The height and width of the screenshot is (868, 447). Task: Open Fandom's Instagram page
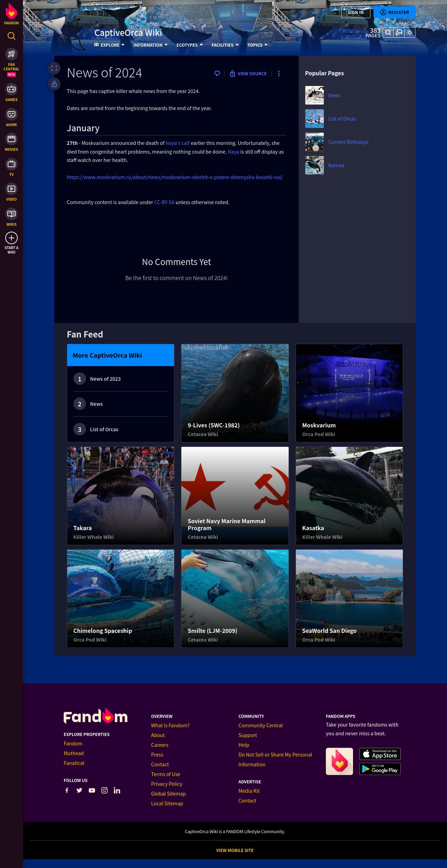pyautogui.click(x=104, y=790)
